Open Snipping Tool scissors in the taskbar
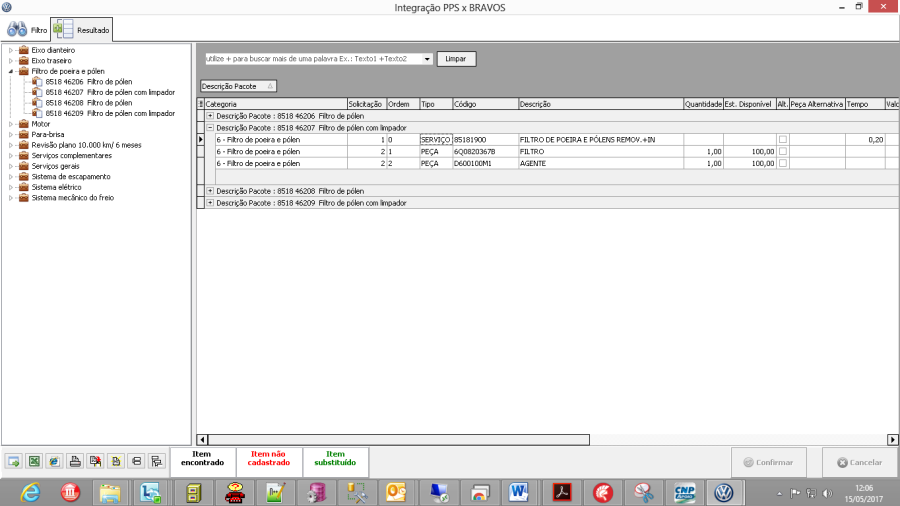This screenshot has height=506, width=900. [644, 493]
